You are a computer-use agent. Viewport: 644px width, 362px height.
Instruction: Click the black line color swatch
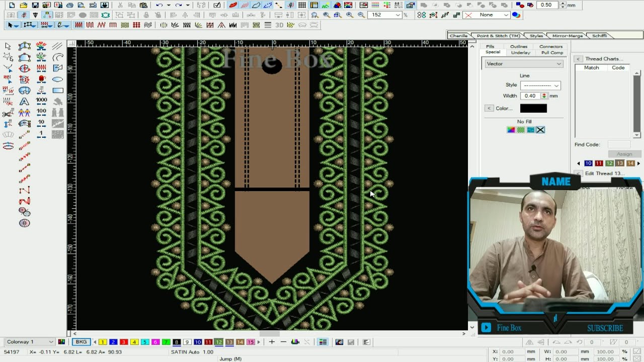point(533,108)
